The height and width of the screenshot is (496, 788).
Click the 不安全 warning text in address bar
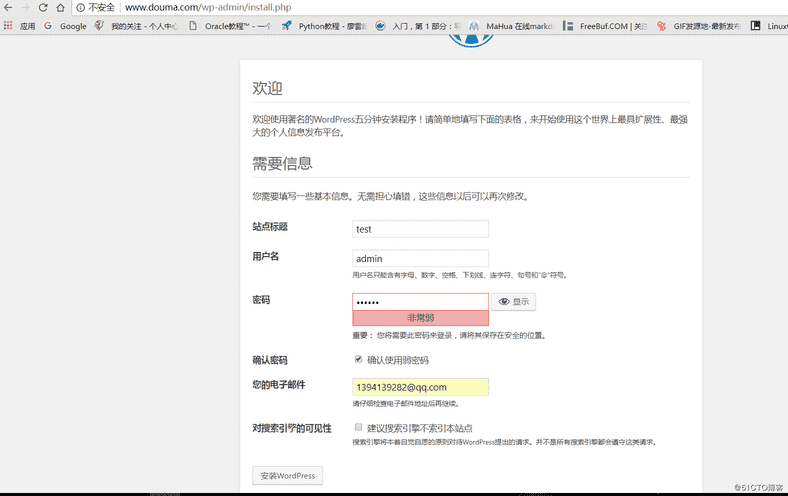point(102,8)
